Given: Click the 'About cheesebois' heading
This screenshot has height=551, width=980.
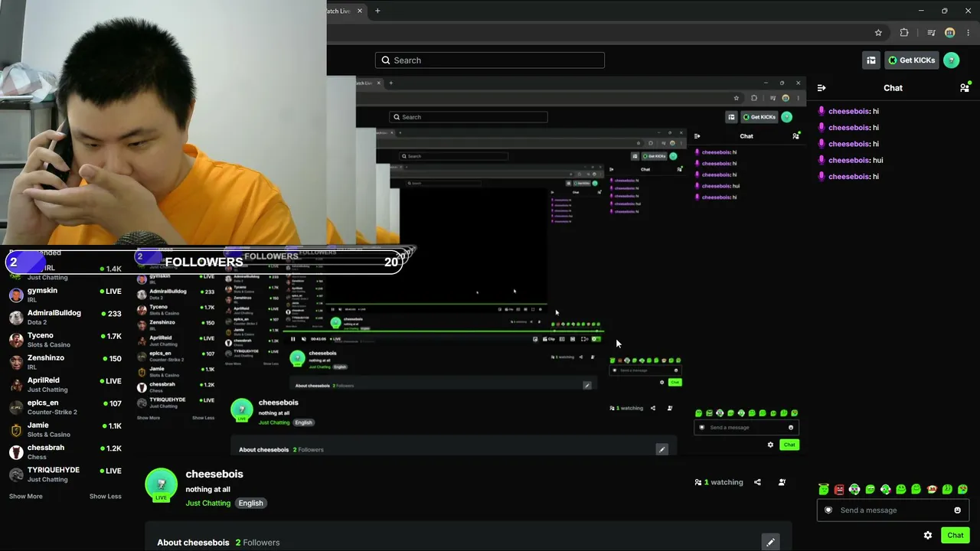Looking at the screenshot, I should pyautogui.click(x=193, y=543).
